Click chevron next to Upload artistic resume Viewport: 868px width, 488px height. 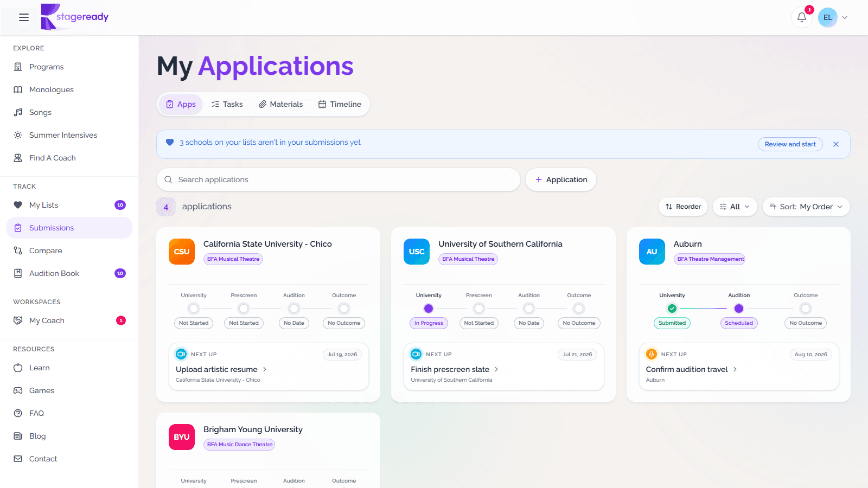tap(265, 369)
